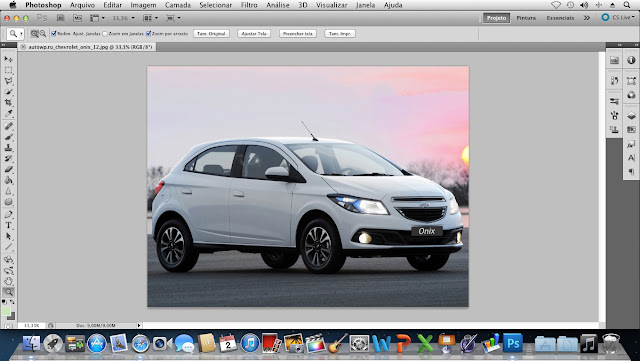Select the Line shape tool
The image size is (640, 361).
pos(8,247)
